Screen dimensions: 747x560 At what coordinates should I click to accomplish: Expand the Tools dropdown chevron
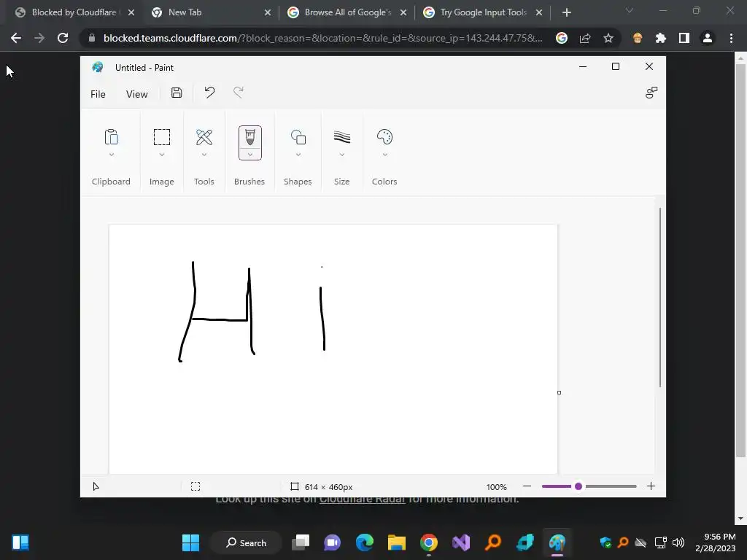pyautogui.click(x=204, y=155)
